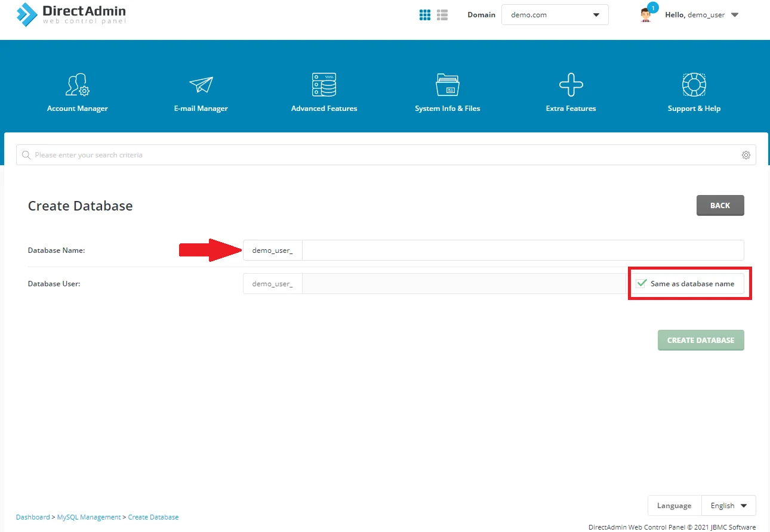This screenshot has width=770, height=532.
Task: Expand the Domain demo.com dropdown
Action: coord(555,15)
